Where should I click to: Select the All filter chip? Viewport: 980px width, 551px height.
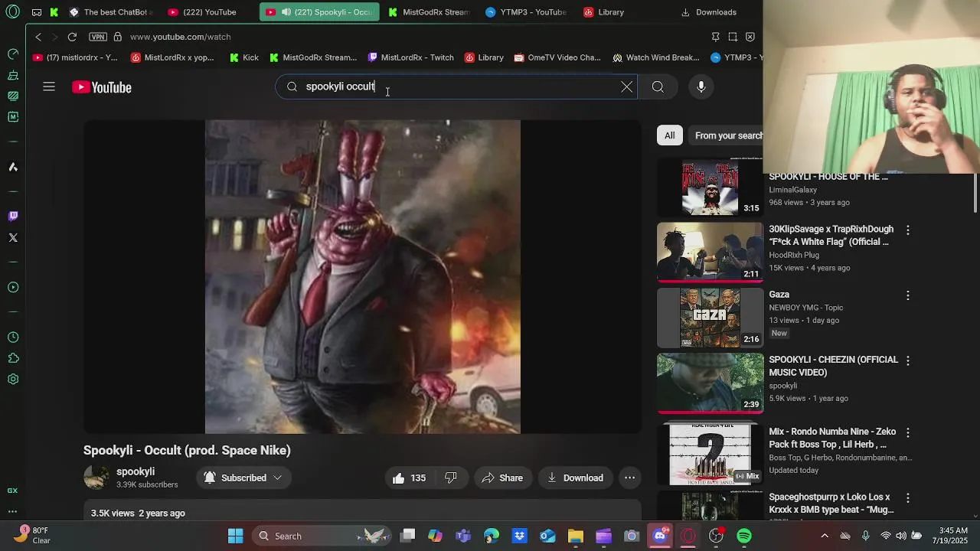pyautogui.click(x=669, y=135)
